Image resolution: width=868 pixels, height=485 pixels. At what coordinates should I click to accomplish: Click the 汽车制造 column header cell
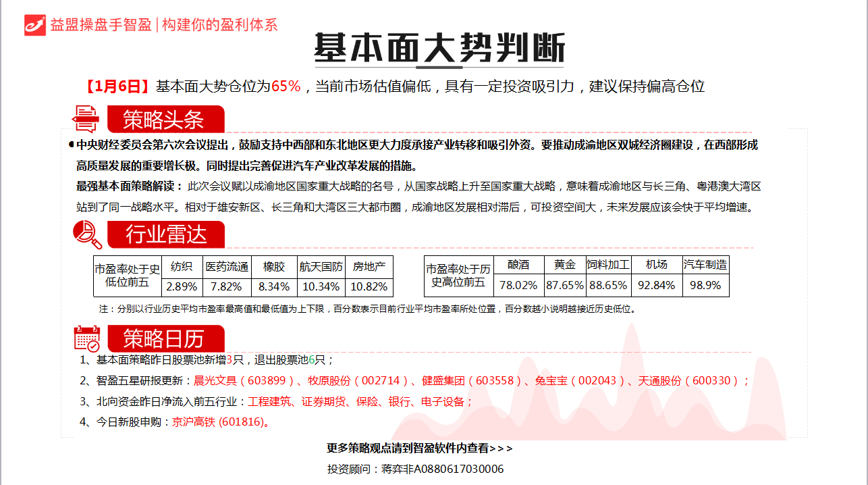click(x=705, y=265)
